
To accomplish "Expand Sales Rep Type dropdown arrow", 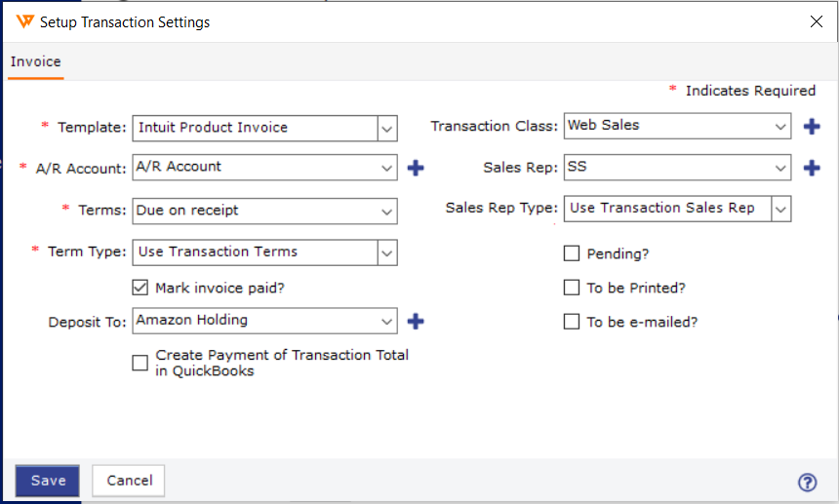I will pyautogui.click(x=780, y=209).
